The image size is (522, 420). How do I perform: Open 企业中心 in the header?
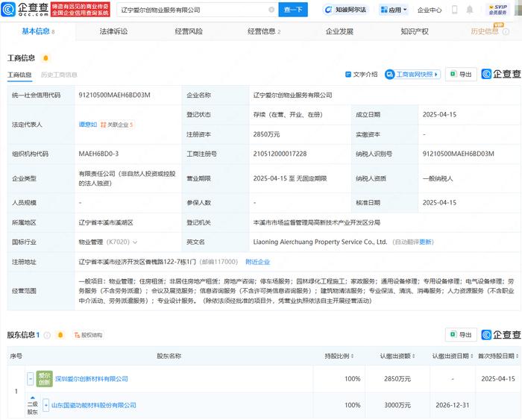point(430,10)
